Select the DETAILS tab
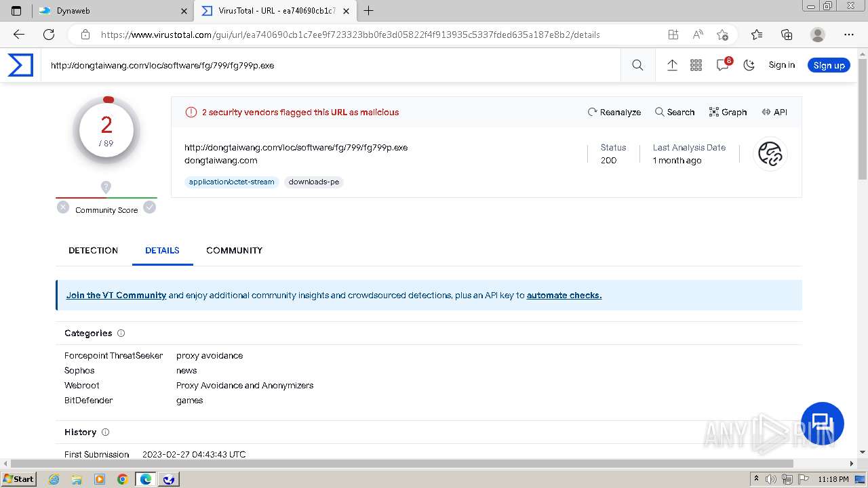 [162, 250]
